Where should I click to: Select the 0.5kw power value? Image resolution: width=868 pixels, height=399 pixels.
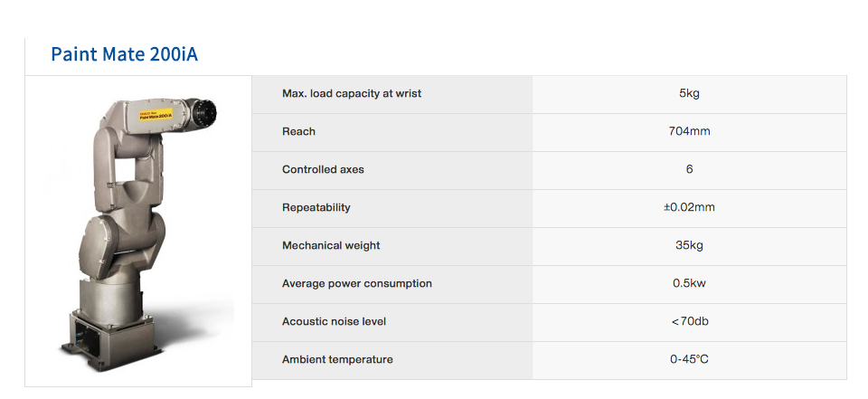point(689,283)
